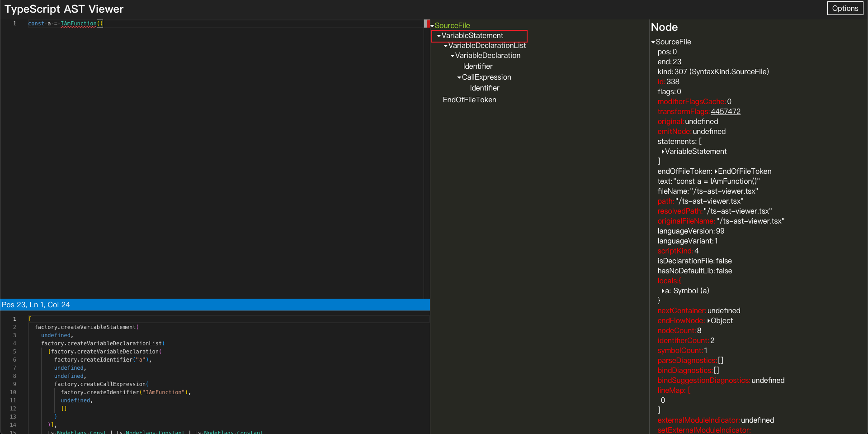Collapse the CallExpression node arrow
This screenshot has height=434, width=868.
[x=459, y=77]
